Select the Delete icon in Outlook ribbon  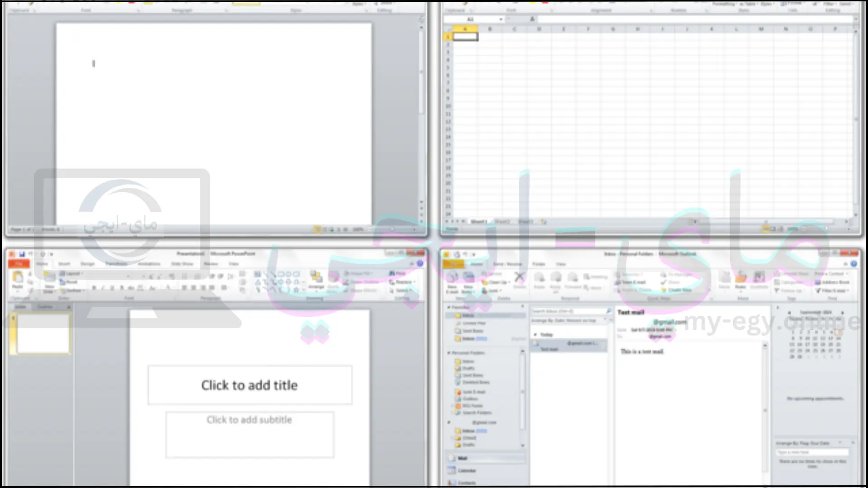click(518, 279)
